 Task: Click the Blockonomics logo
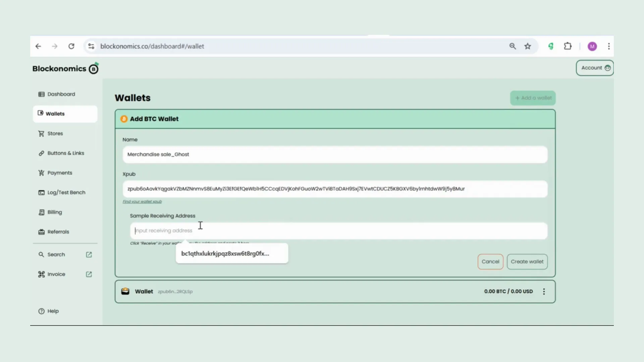pos(65,68)
